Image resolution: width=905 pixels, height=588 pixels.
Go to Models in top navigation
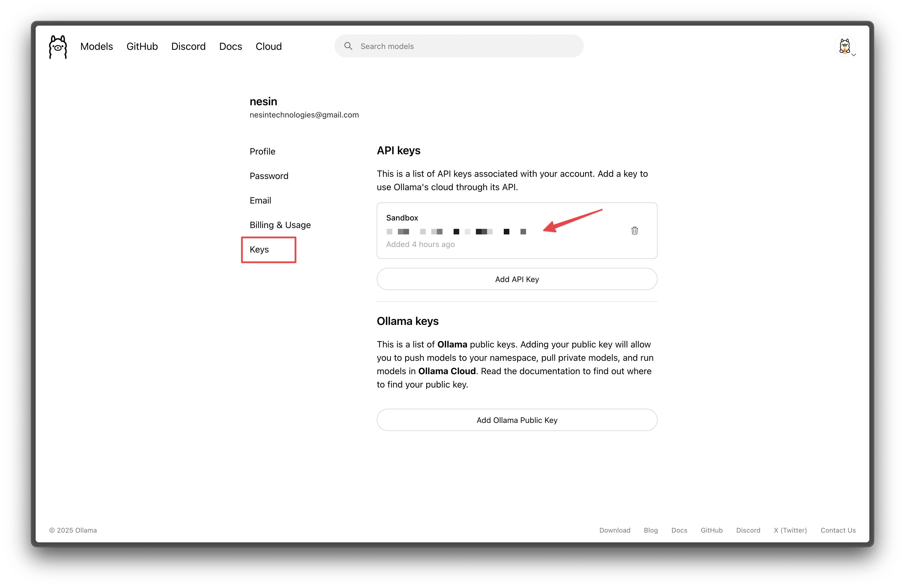click(97, 46)
